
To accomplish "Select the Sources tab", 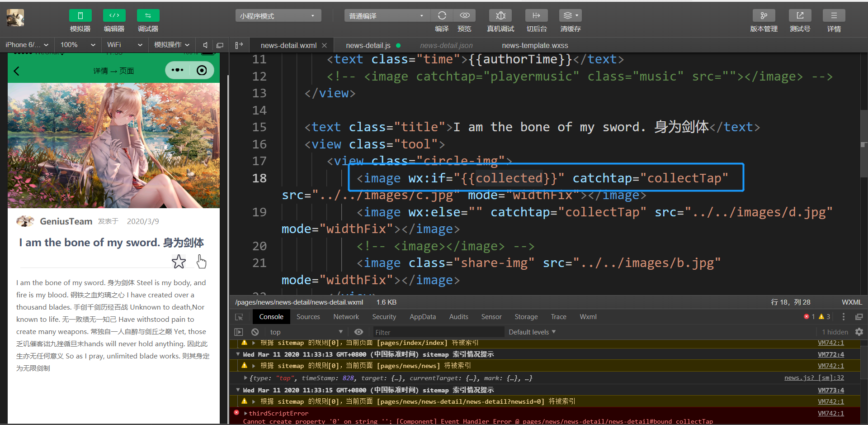I will click(x=308, y=317).
